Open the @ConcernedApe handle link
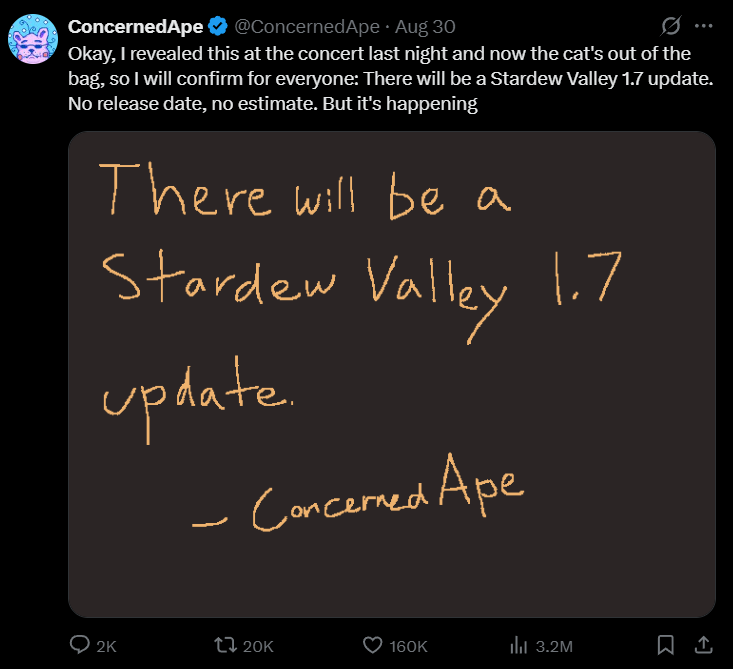Screen dimensions: 733x669 298,24
